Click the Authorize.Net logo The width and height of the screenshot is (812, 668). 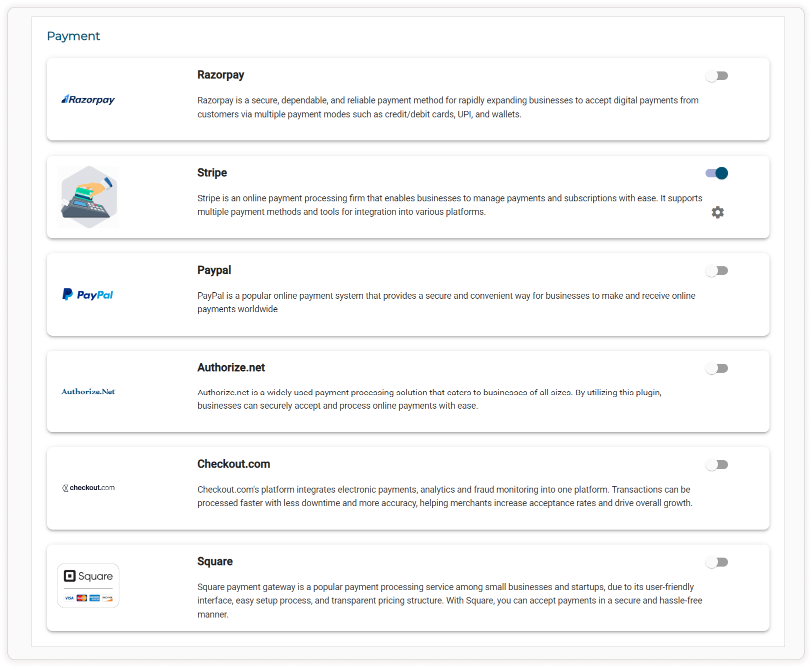(x=88, y=392)
